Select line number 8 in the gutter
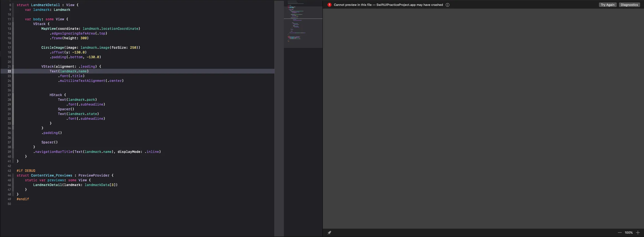Image resolution: width=644 pixels, height=237 pixels. point(10,5)
